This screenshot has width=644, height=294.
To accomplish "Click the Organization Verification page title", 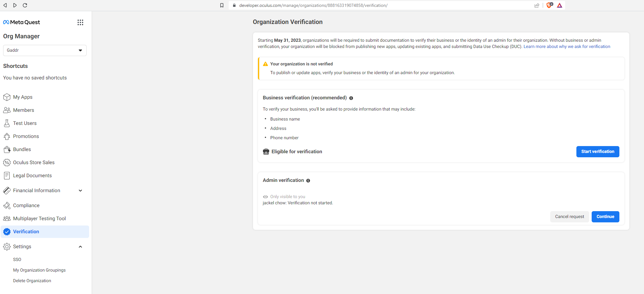I will click(x=288, y=22).
